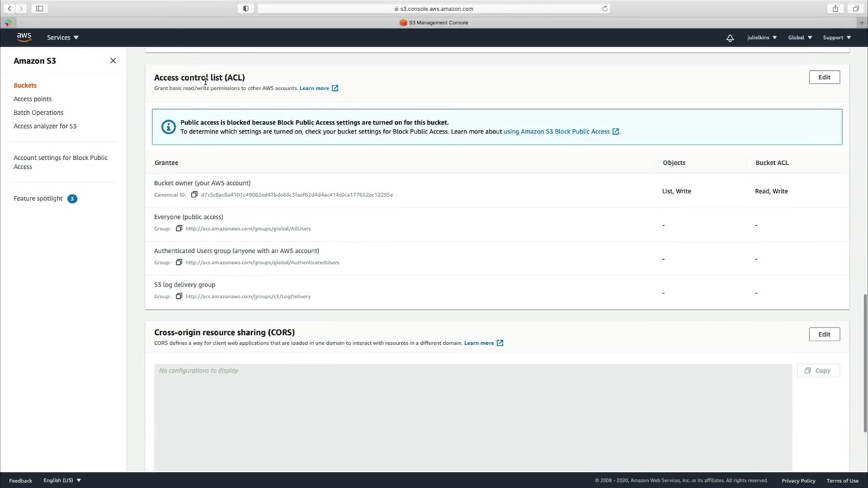
Task: Open Feedback in footer
Action: point(21,480)
